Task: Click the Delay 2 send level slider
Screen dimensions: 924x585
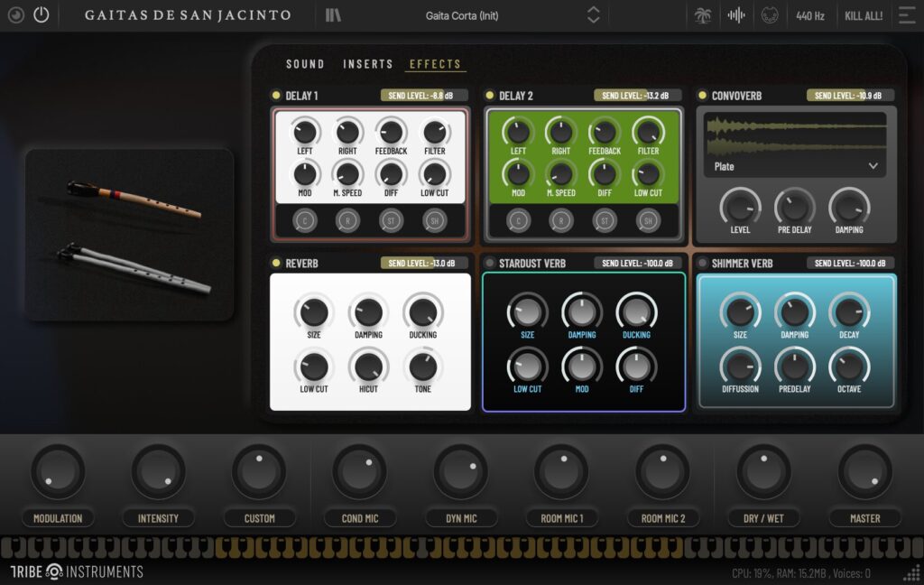Action: point(638,96)
